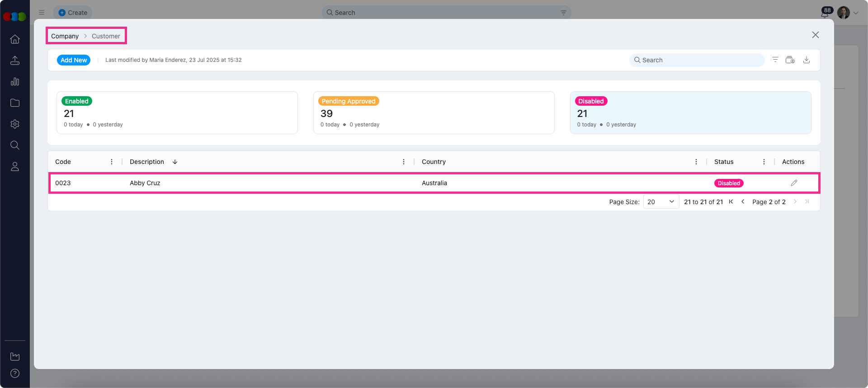
Task: Toggle the Disabled status card filter
Action: point(690,112)
